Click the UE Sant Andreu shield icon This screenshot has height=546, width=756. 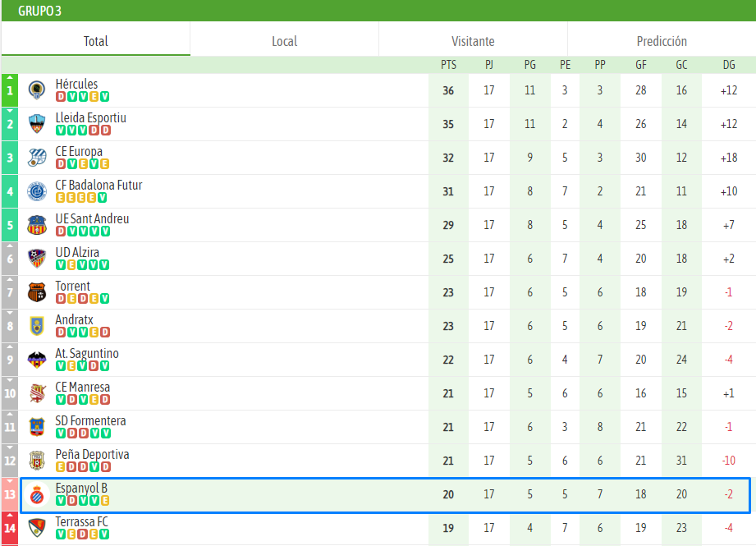36,224
